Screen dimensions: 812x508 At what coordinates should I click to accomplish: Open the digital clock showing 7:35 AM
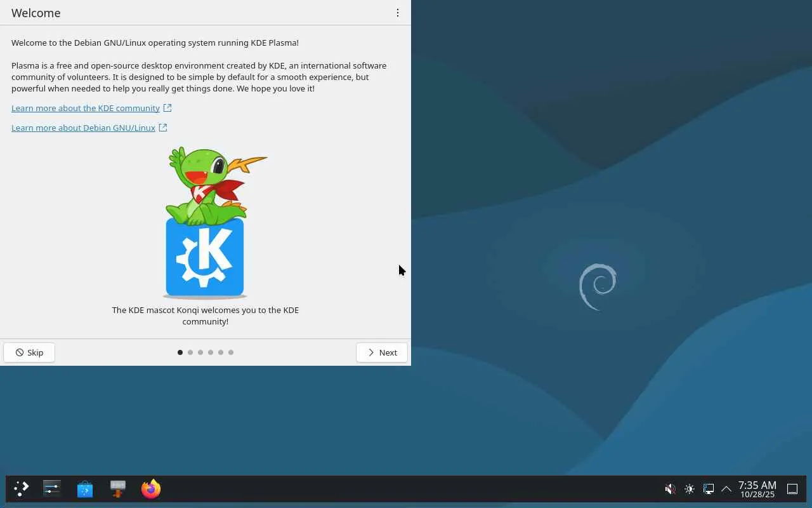coord(757,489)
